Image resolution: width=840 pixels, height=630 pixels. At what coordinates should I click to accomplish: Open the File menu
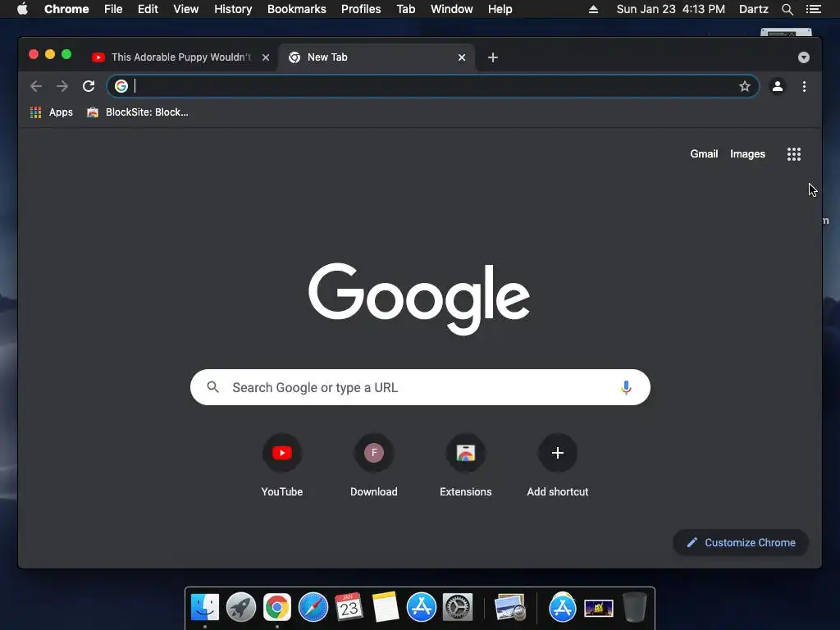pos(113,9)
